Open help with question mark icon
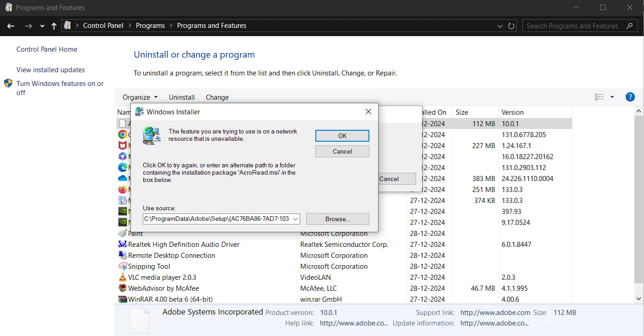This screenshot has height=336, width=644. 630,97
